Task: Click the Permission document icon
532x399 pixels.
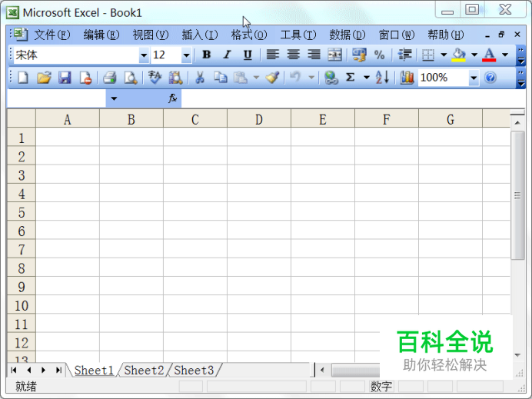Action: (85, 78)
